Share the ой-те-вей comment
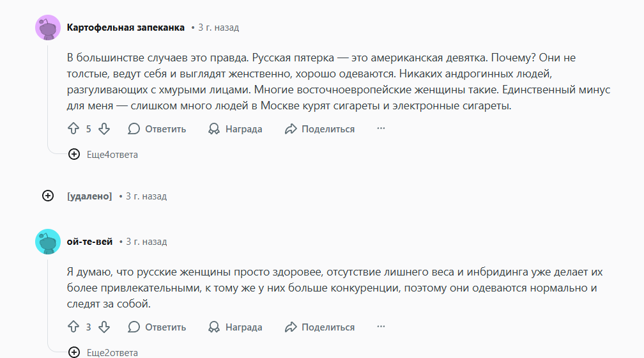This screenshot has height=358, width=644. point(319,327)
